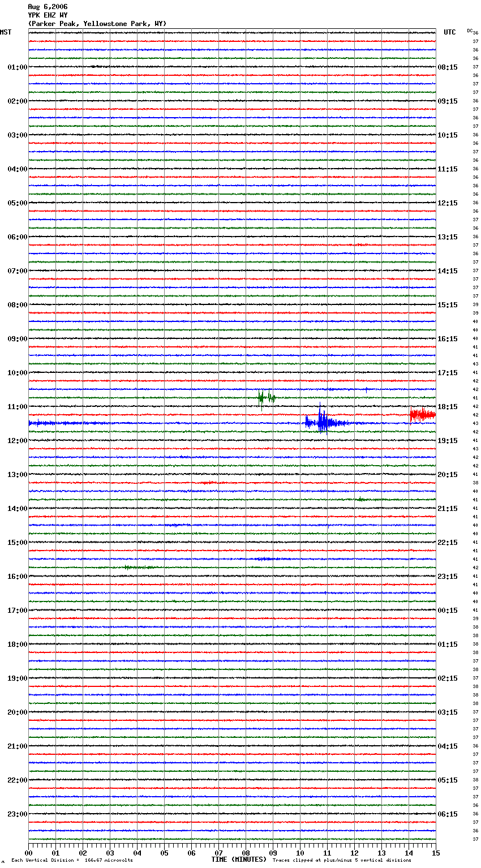Click the 14:00 MST time label
Viewport: 481px width, 868px height.
(17, 509)
